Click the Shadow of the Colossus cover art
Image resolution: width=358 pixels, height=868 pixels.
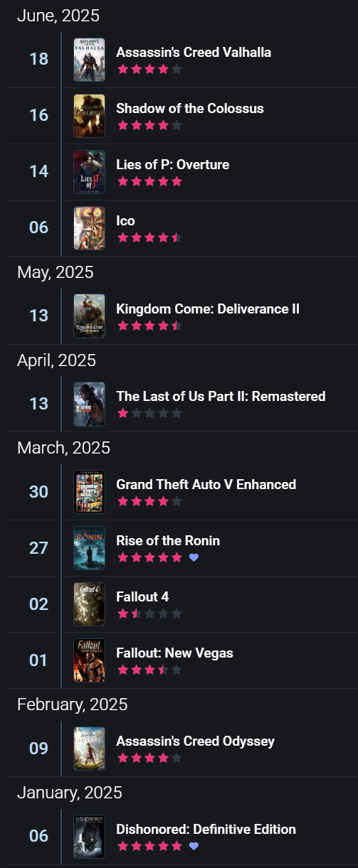tap(89, 116)
